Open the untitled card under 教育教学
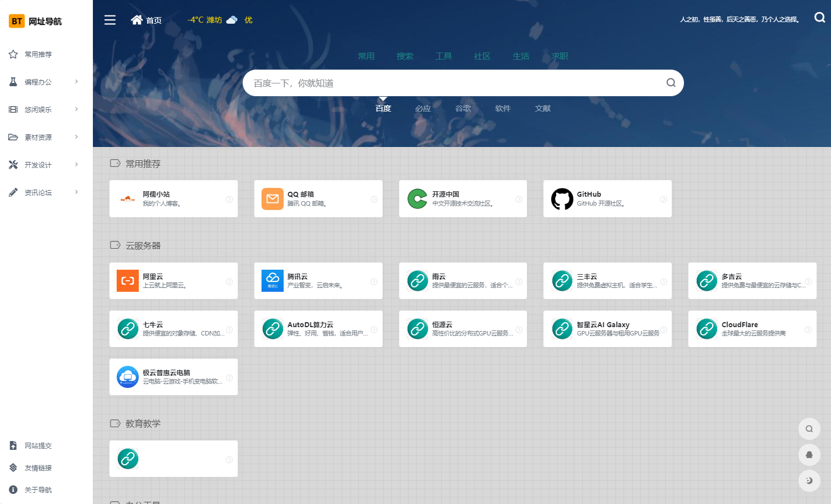Image resolution: width=831 pixels, height=504 pixels. coord(174,459)
